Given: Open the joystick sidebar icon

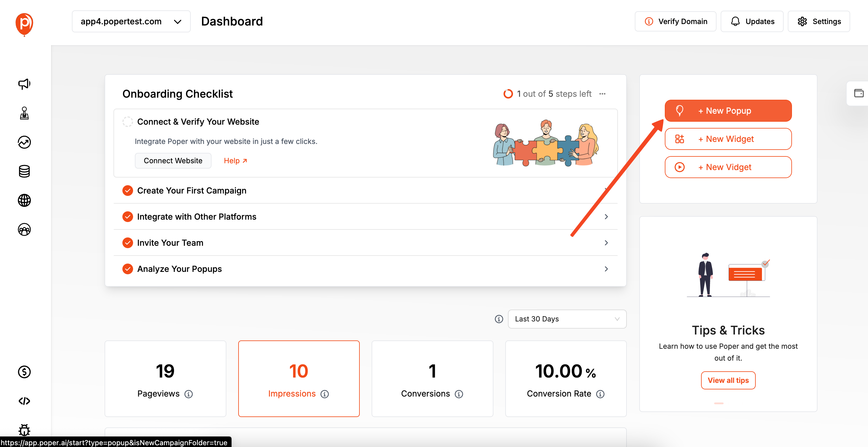Looking at the screenshot, I should [24, 113].
